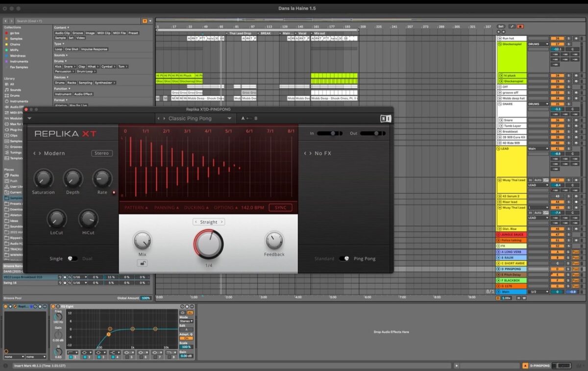Open the first none chooser under Replika device
Viewport: 588px width, 371px height.
[14, 357]
